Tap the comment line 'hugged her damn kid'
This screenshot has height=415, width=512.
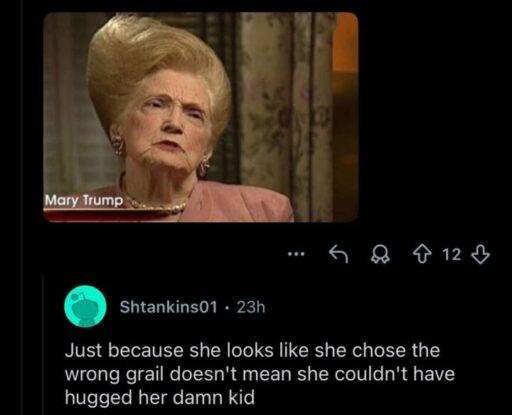click(x=160, y=397)
